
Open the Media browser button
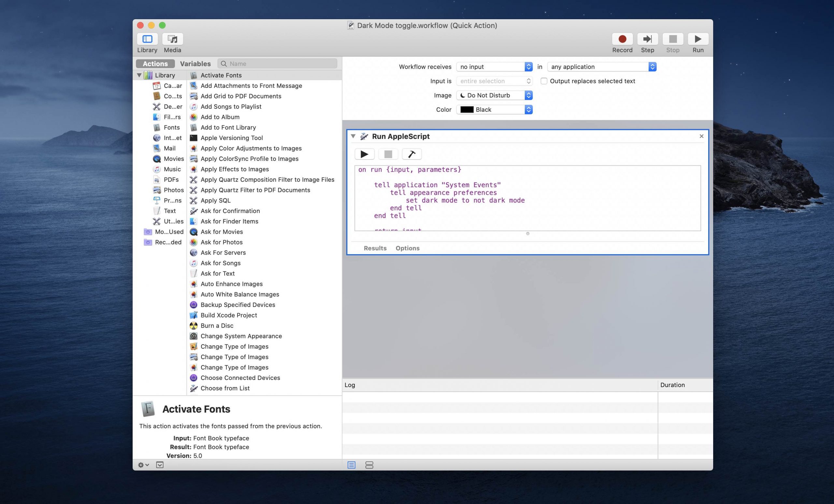click(173, 39)
